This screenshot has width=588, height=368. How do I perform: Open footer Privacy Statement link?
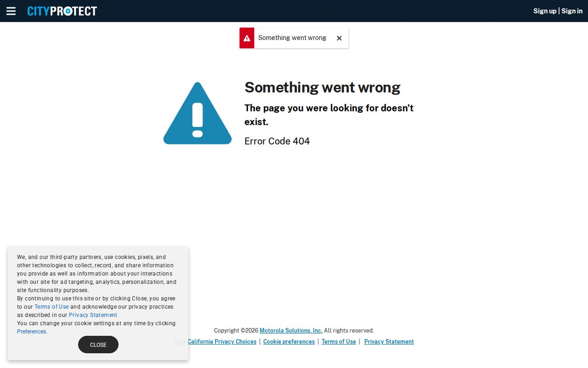pyautogui.click(x=389, y=342)
